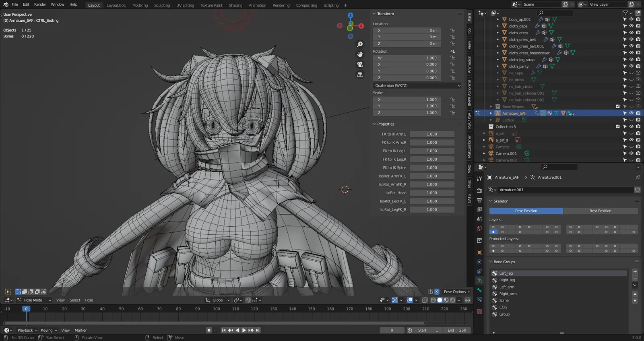Open the Scene properties tab icon

click(x=479, y=219)
